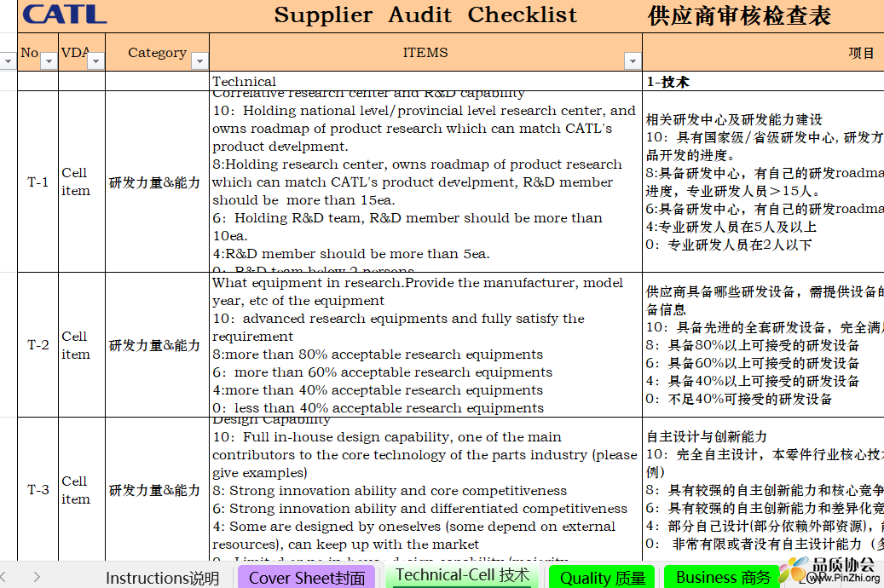
Task: Select the T-1 cell
Action: coord(38,182)
